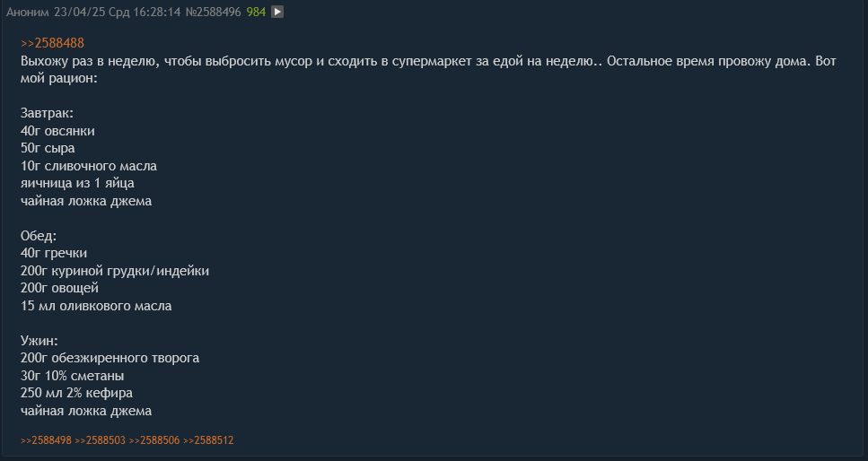This screenshot has height=461, width=868.
Task: Click the Завтрак: heading text
Action: (47, 113)
